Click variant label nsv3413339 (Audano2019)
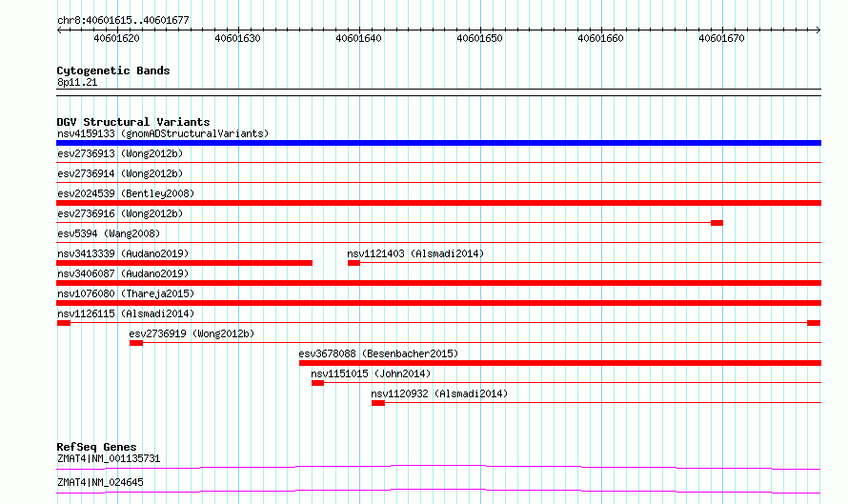This screenshot has height=504, width=848. pyautogui.click(x=123, y=253)
